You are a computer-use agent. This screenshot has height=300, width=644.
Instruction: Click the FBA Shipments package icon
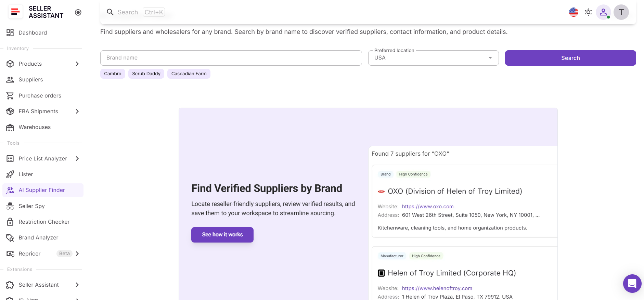[x=10, y=111]
